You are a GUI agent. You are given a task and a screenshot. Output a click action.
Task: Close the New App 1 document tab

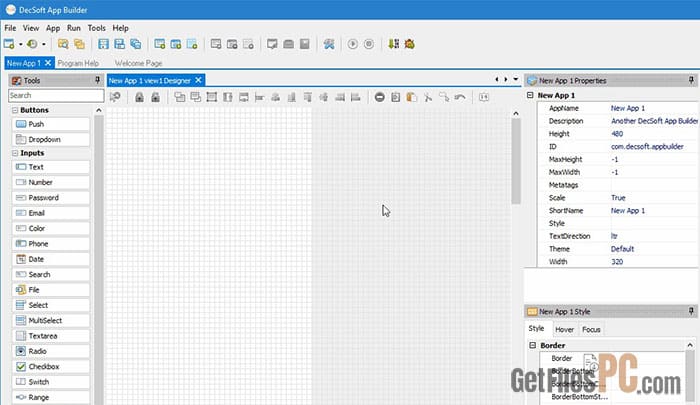48,63
